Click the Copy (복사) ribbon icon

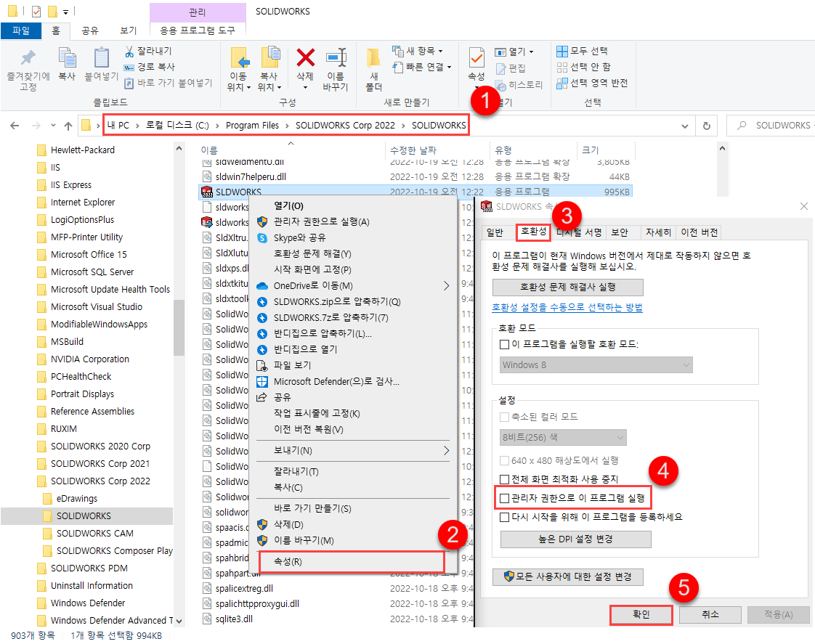click(67, 58)
